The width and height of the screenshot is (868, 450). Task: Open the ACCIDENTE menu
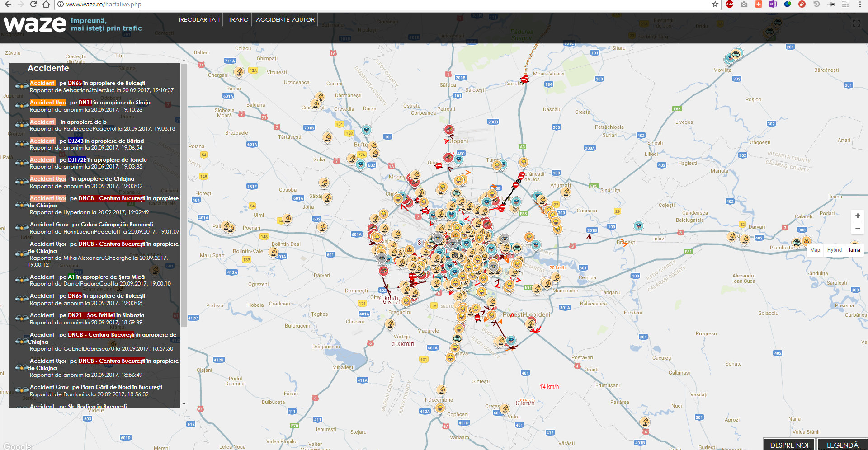click(x=273, y=19)
